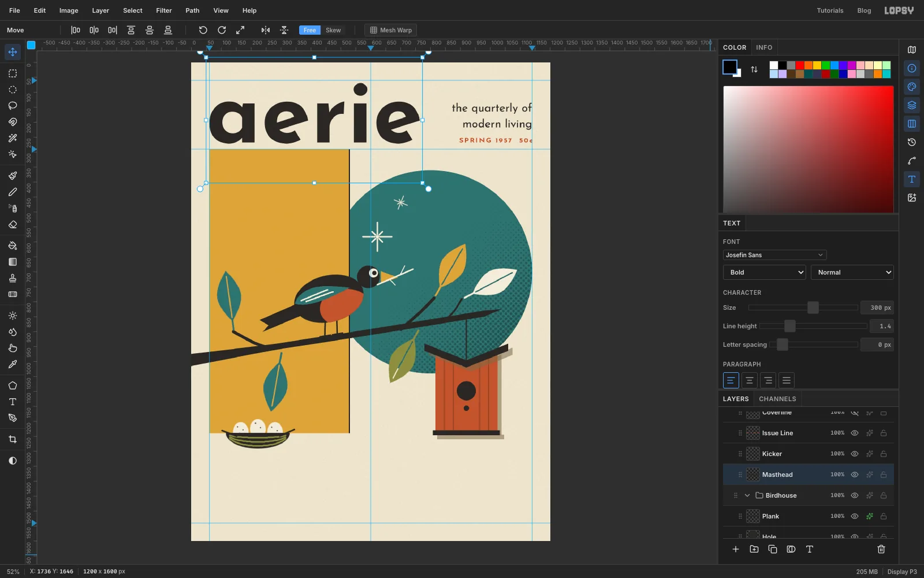Screen dimensions: 924x578
Task: Switch to the Channels tab
Action: pyautogui.click(x=777, y=399)
